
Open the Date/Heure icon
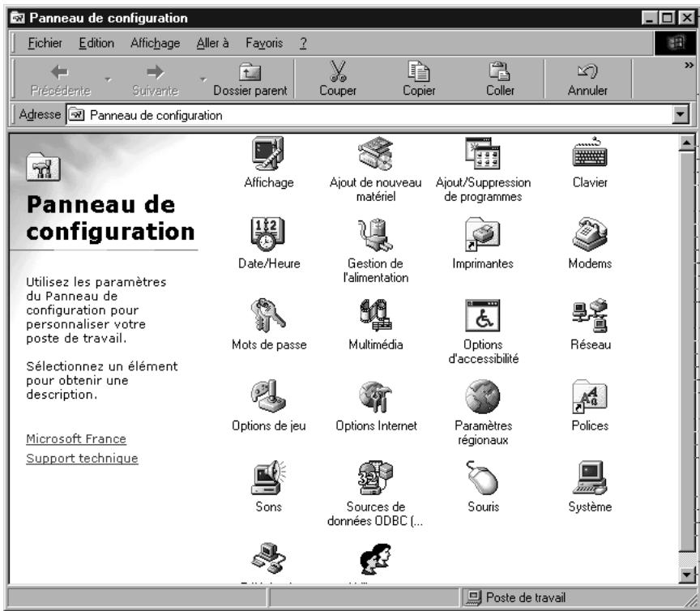[267, 234]
